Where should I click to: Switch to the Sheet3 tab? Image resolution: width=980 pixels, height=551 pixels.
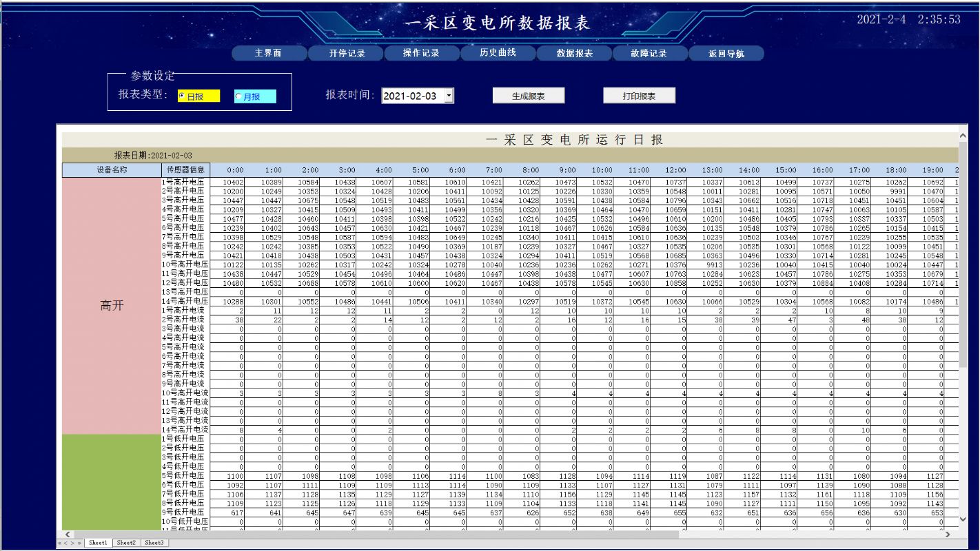(154, 543)
